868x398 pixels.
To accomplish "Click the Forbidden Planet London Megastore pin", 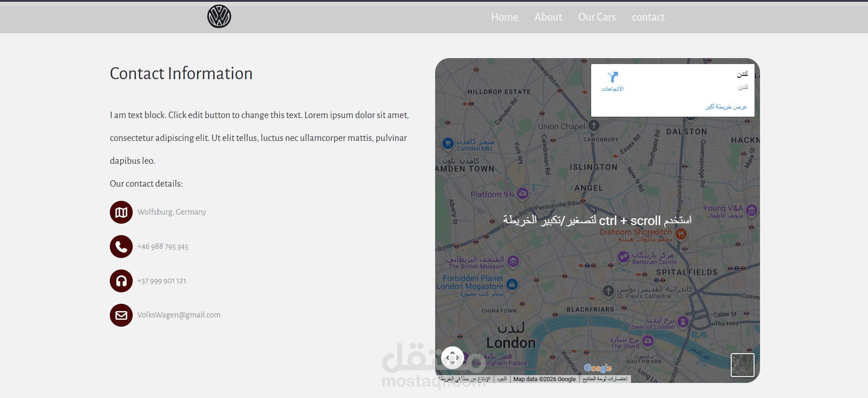I will tap(512, 285).
